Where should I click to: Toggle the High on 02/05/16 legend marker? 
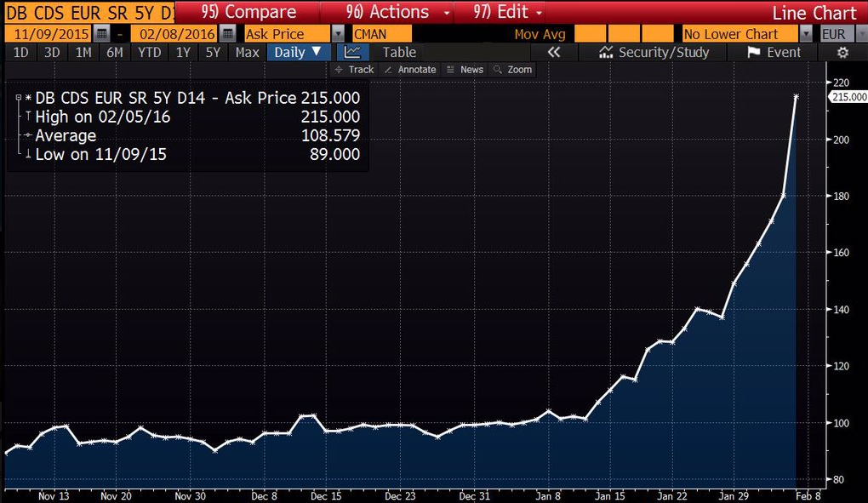(x=29, y=117)
